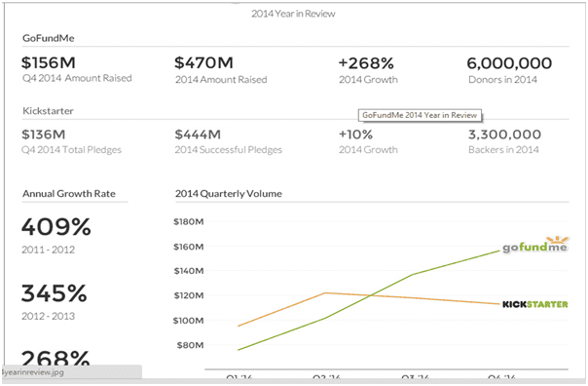This screenshot has width=588, height=386.
Task: Click the 2014 Year in Review title
Action: pos(293,14)
